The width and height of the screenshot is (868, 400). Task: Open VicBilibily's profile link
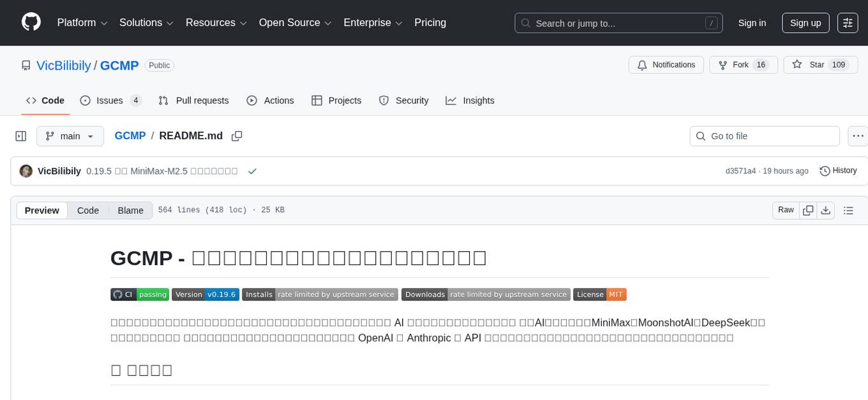(63, 65)
